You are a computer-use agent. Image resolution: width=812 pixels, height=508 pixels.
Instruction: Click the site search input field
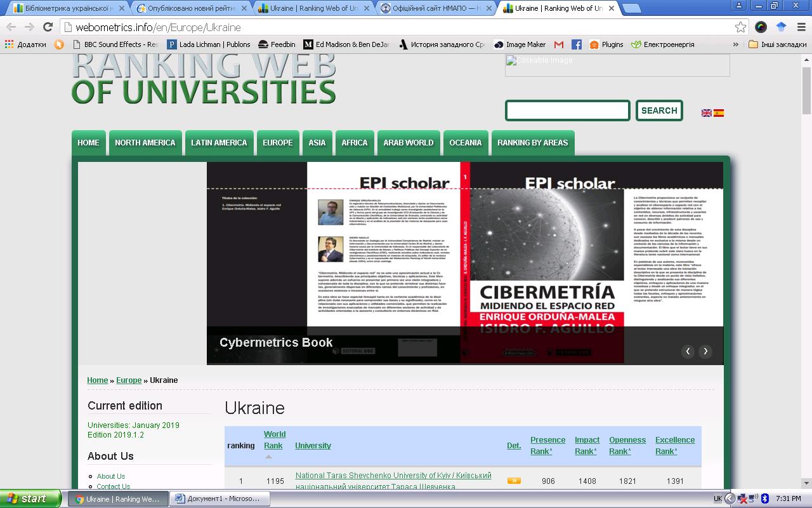pyautogui.click(x=568, y=110)
